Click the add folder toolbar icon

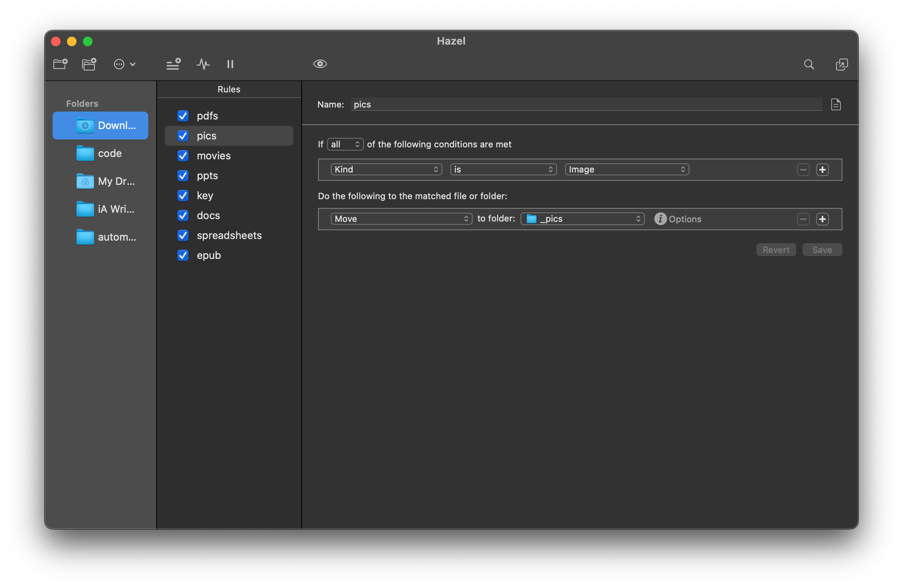pos(61,64)
